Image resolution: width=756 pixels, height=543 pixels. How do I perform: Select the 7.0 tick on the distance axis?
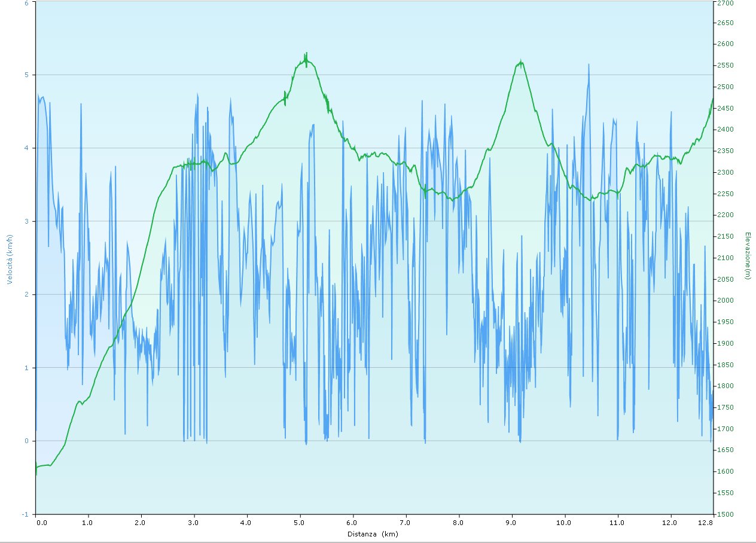point(406,523)
